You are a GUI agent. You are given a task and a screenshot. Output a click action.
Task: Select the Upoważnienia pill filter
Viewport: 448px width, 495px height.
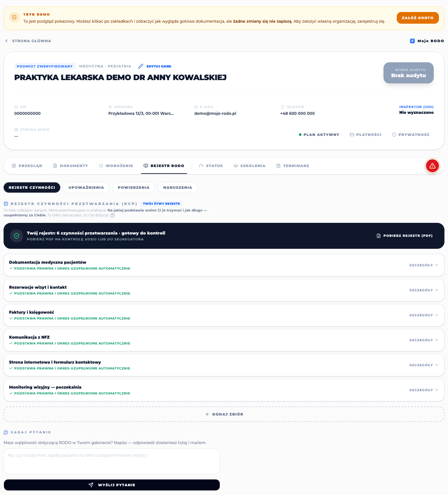pos(86,187)
